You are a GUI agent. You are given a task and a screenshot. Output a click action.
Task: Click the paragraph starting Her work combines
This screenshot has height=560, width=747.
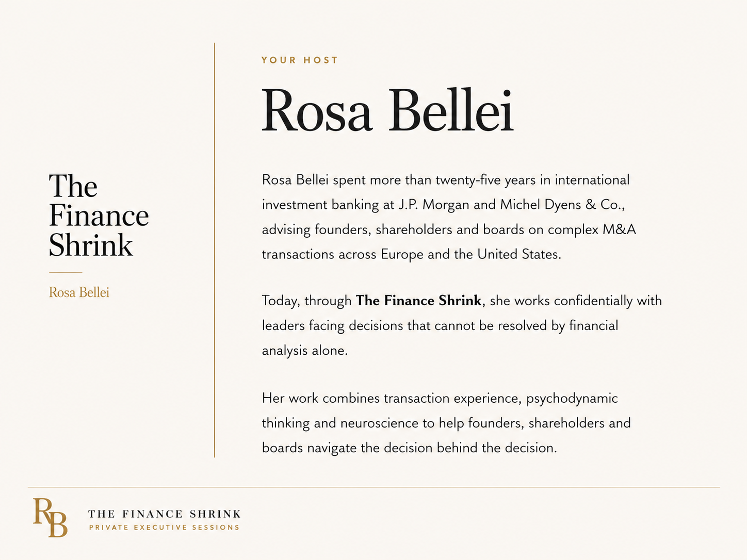pyautogui.click(x=446, y=423)
